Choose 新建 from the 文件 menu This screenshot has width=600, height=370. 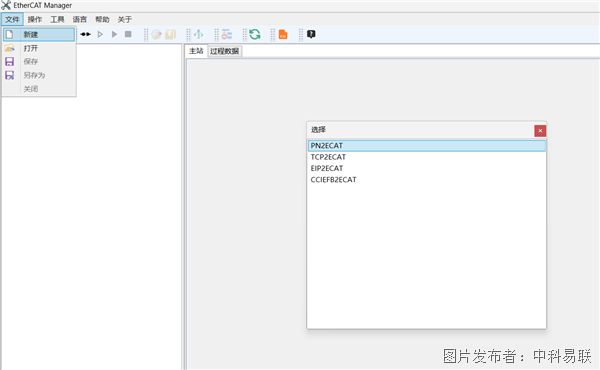(39, 34)
